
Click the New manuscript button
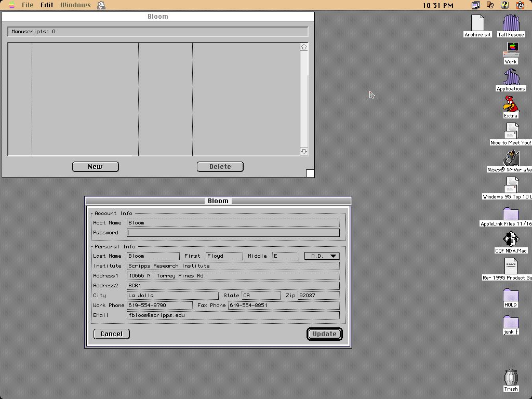[x=95, y=167]
